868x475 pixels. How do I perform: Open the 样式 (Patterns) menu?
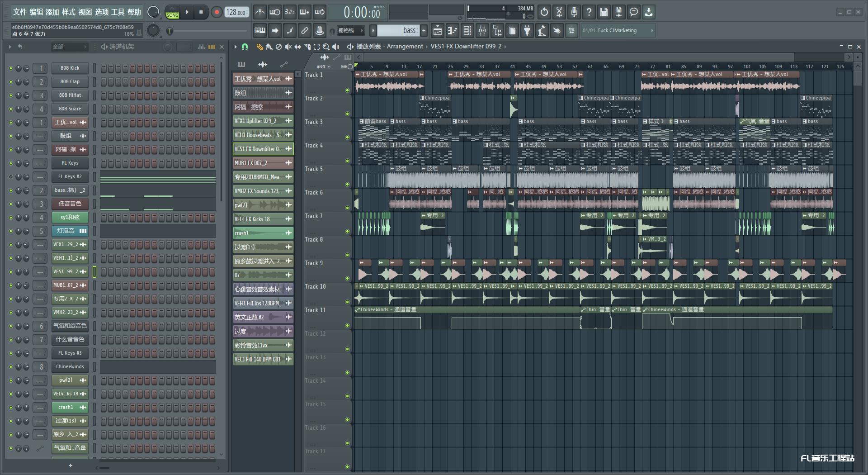[69, 12]
